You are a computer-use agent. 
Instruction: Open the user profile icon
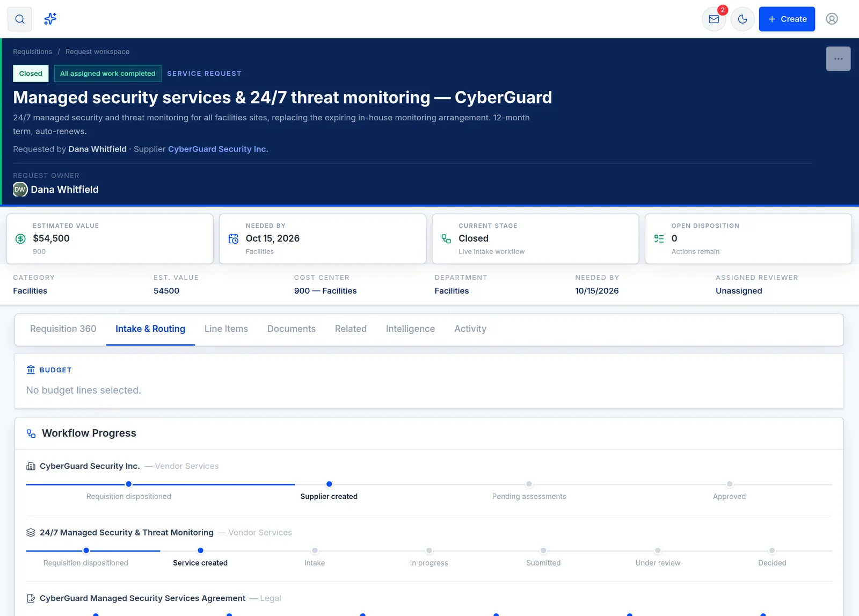(832, 19)
